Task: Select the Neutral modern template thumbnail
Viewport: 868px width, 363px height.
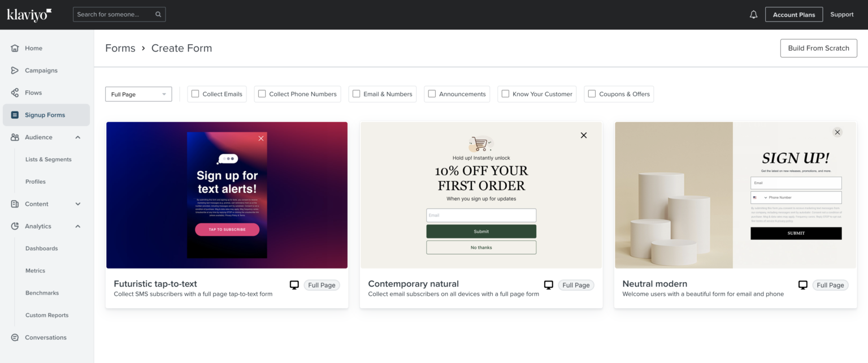Action: [x=736, y=195]
